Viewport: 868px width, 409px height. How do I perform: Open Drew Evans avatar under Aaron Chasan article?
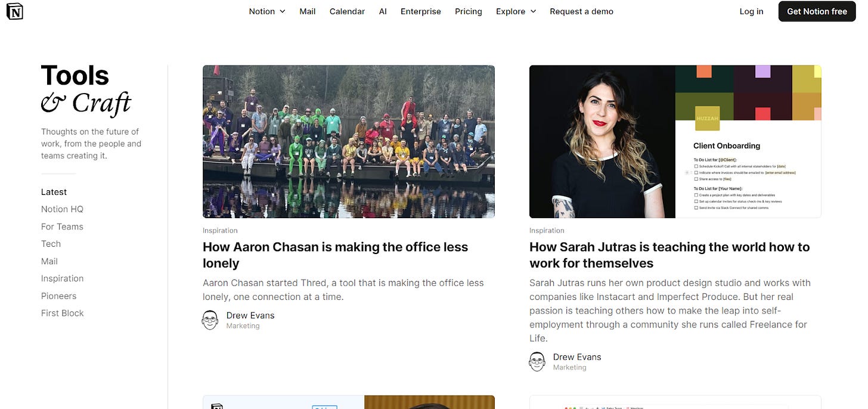point(210,320)
